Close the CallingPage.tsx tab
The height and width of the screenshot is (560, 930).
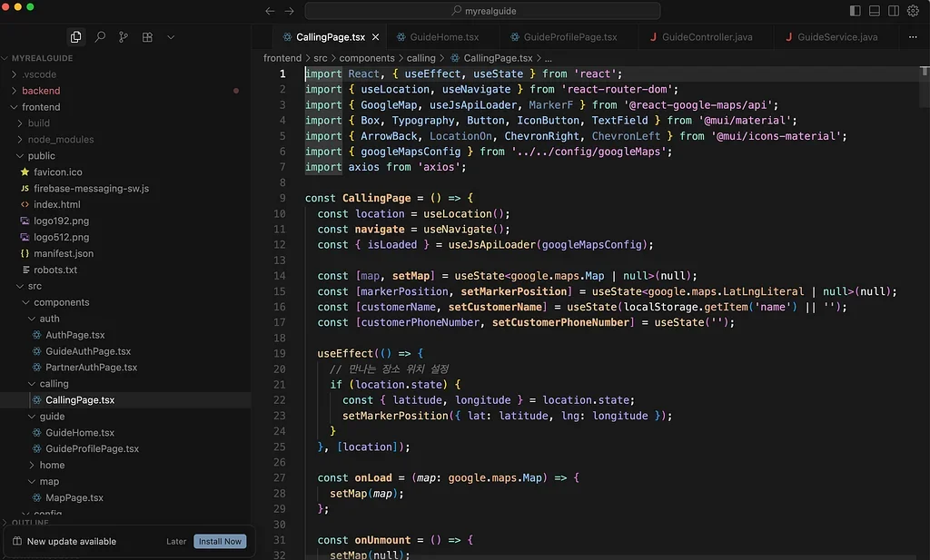[375, 36]
